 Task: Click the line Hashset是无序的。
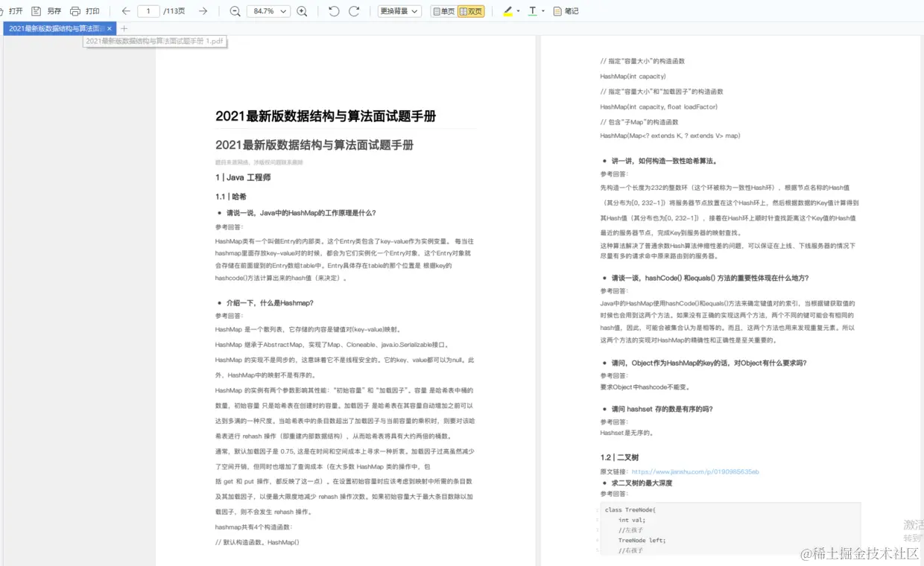pos(627,433)
